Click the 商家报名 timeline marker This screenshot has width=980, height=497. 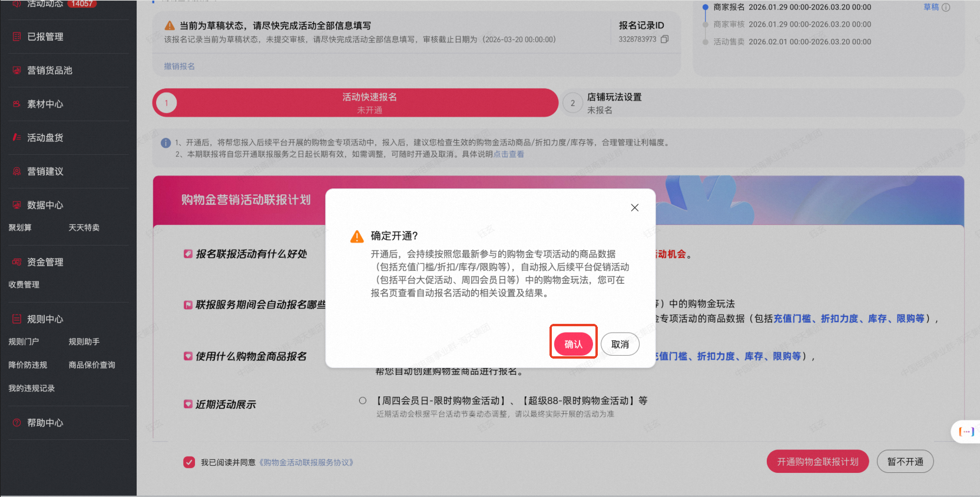705,7
